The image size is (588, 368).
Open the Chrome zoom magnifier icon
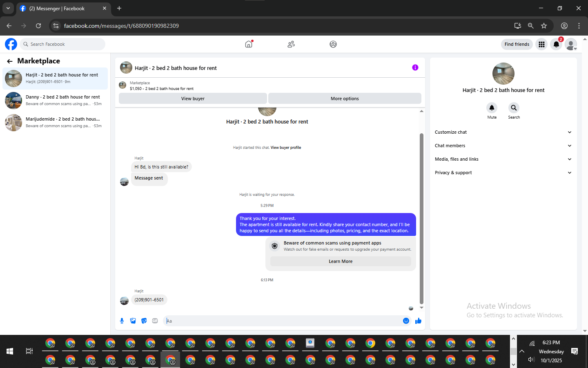pyautogui.click(x=531, y=26)
